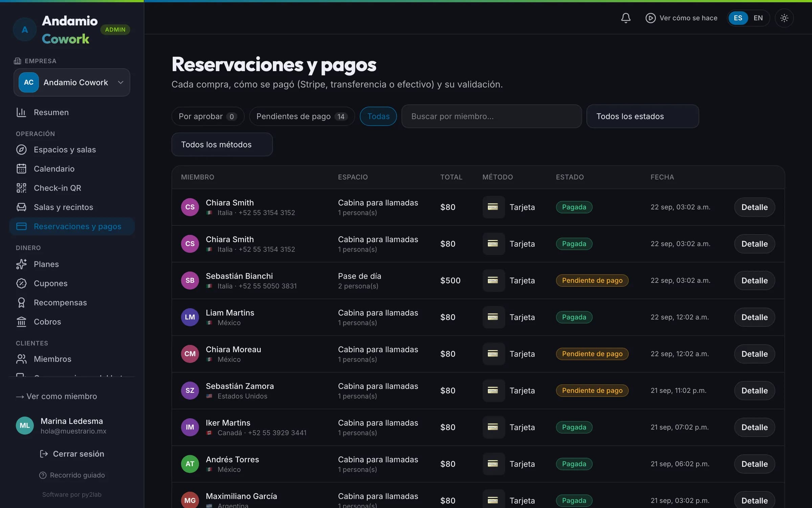
Task: Click the Recorrido guiado help icon
Action: [43, 475]
